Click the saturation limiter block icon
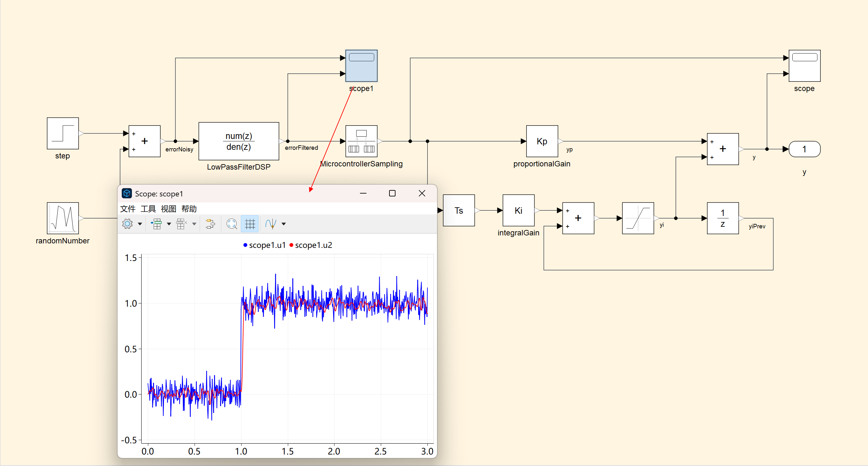The image size is (868, 466). [x=638, y=218]
